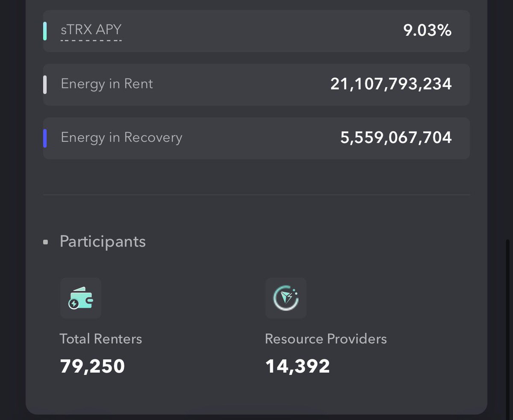Screen dimensions: 513x420
Task: Click the sTRX APY label
Action: pyautogui.click(x=91, y=30)
